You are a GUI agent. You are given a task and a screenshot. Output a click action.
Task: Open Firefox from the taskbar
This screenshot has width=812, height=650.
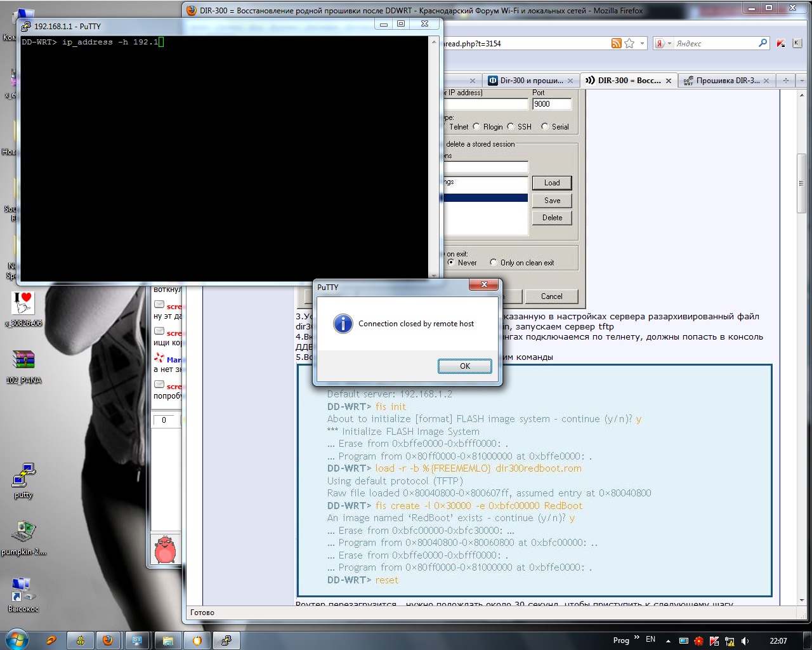[108, 640]
